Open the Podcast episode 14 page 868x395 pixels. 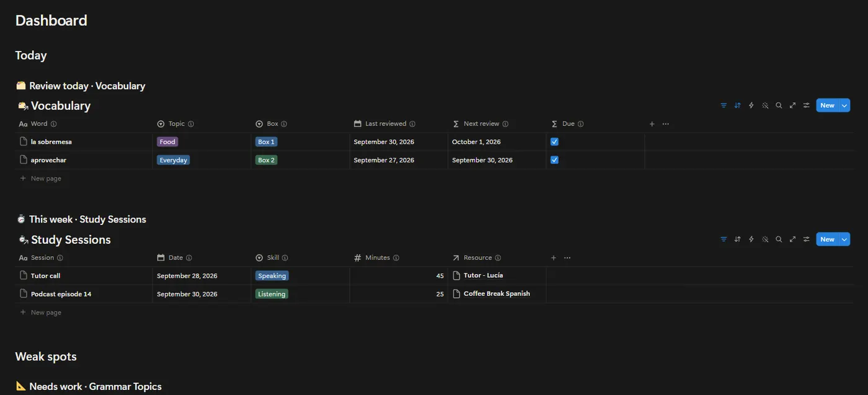[61, 294]
